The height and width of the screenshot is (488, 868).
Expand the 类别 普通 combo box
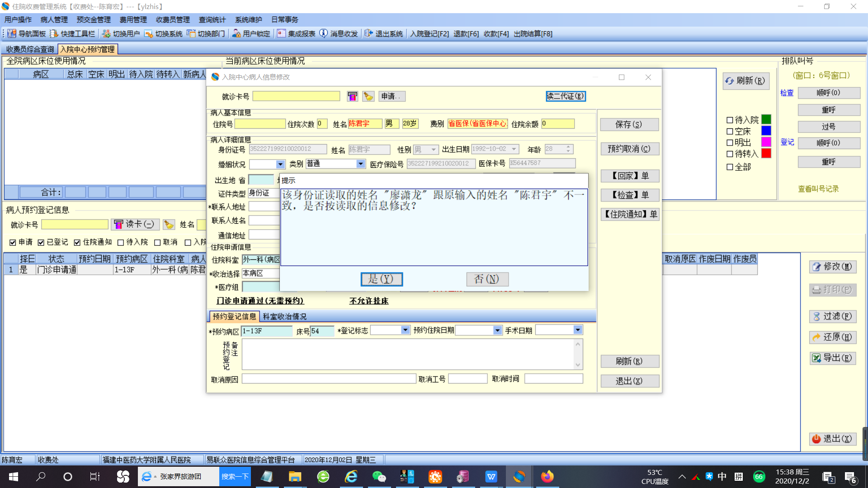(360, 164)
